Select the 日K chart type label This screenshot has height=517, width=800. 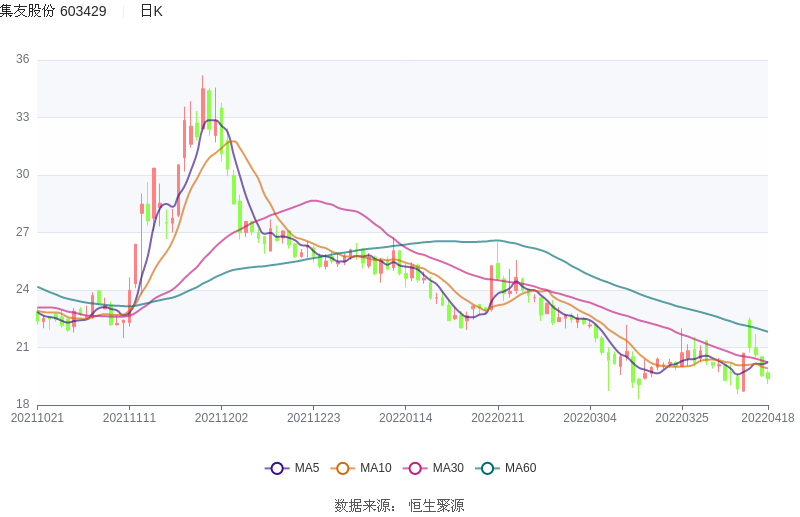[x=151, y=11]
